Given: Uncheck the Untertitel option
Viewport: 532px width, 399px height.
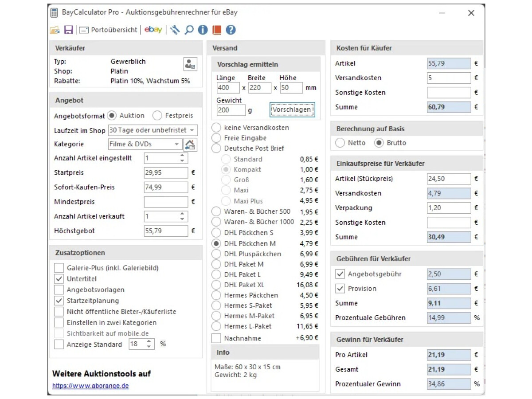Looking at the screenshot, I should tap(59, 279).
